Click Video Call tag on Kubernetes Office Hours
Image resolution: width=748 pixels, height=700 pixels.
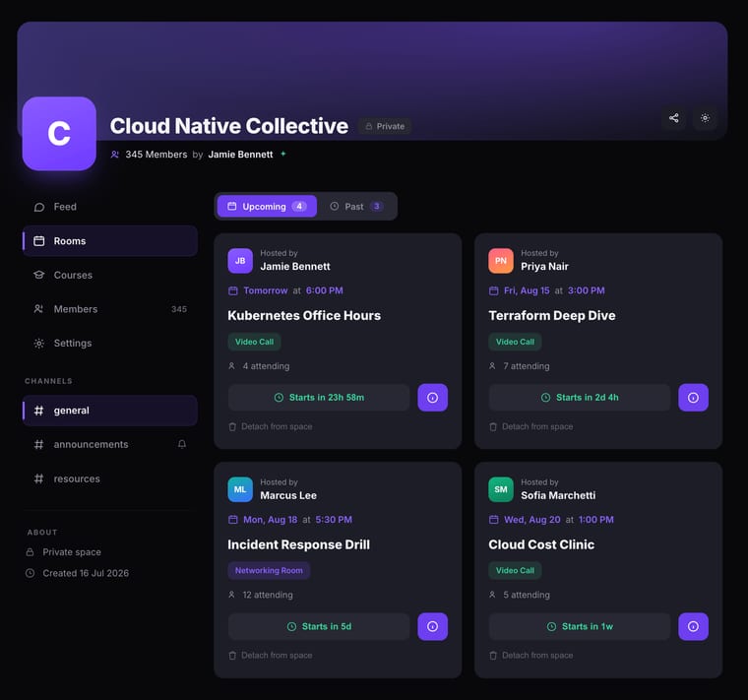pyautogui.click(x=254, y=342)
